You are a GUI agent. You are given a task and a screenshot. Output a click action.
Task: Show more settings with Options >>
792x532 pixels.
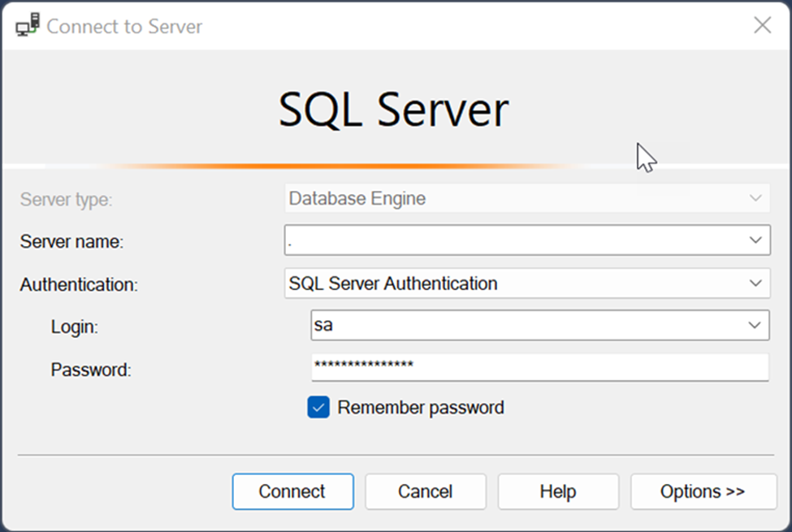(x=703, y=491)
